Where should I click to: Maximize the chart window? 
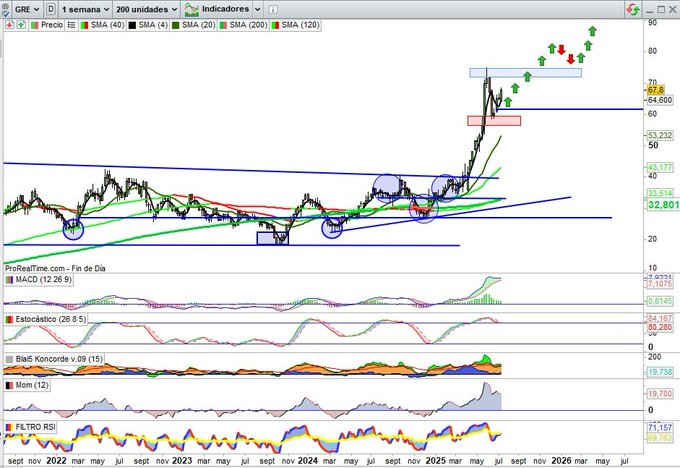click(x=660, y=10)
